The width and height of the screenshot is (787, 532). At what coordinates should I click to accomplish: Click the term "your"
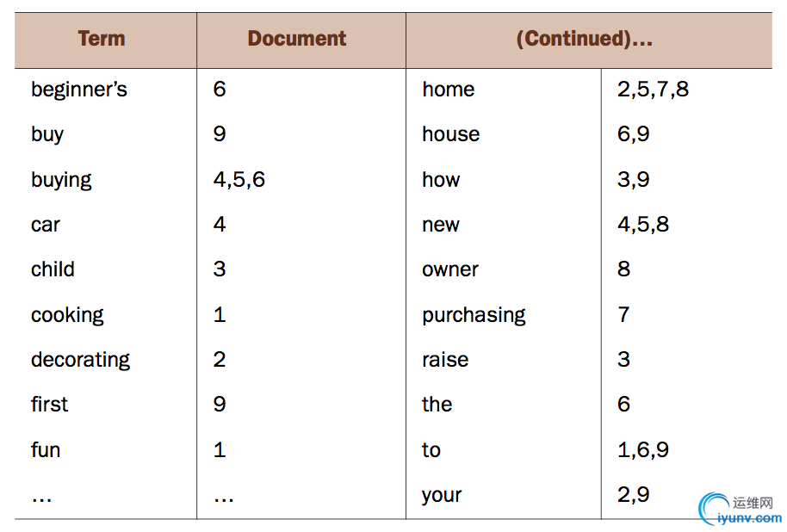coord(442,495)
